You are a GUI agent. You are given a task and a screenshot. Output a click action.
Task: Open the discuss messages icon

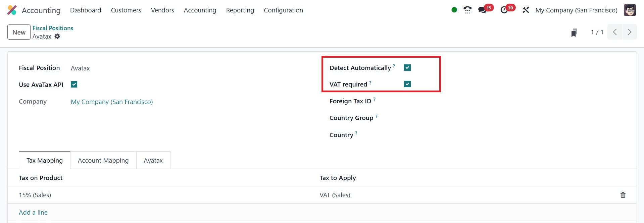pyautogui.click(x=483, y=10)
